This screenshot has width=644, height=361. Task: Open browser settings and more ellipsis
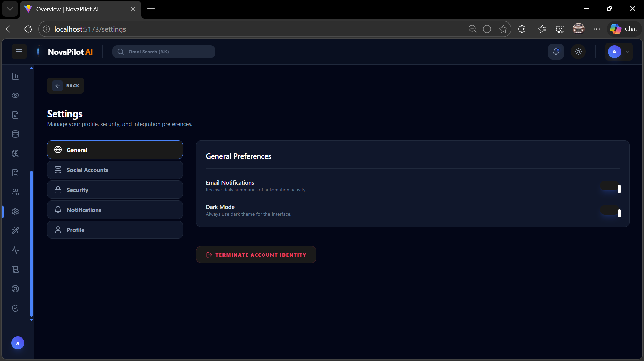click(596, 29)
